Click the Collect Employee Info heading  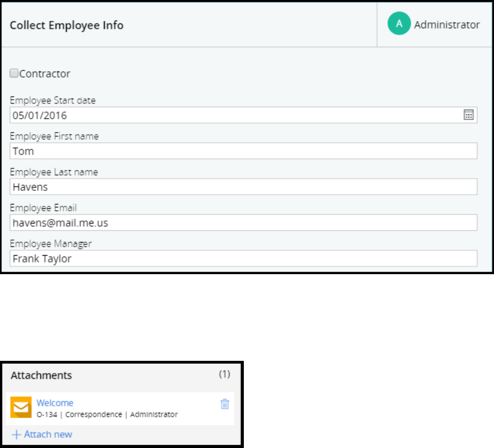[x=67, y=25]
